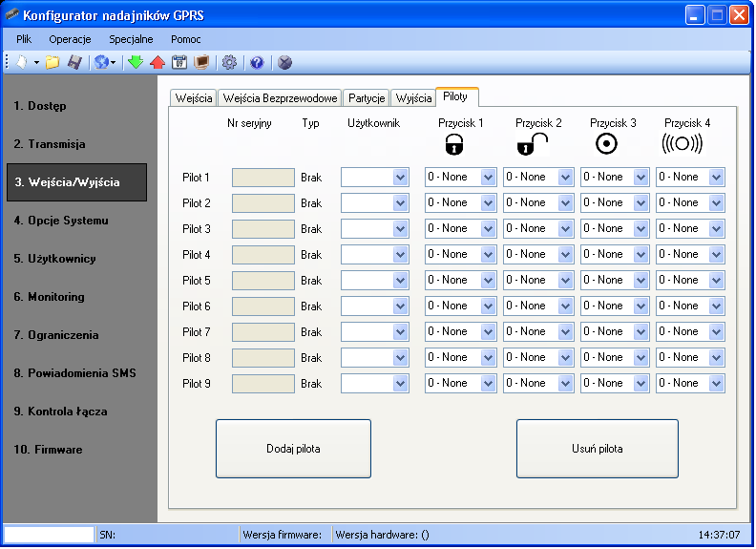Go to section 8. Powiadomienia SMS
This screenshot has width=756, height=549.
[x=74, y=373]
